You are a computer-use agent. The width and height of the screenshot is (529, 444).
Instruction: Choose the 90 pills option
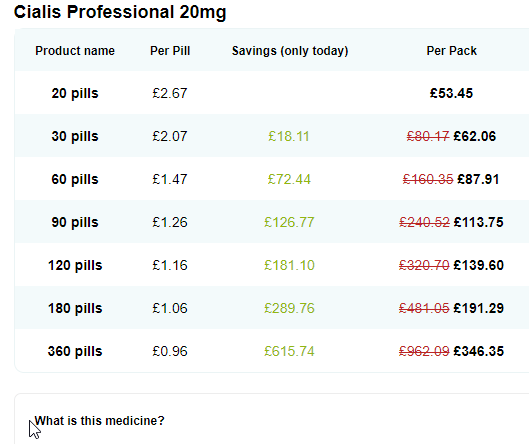[x=272, y=222]
